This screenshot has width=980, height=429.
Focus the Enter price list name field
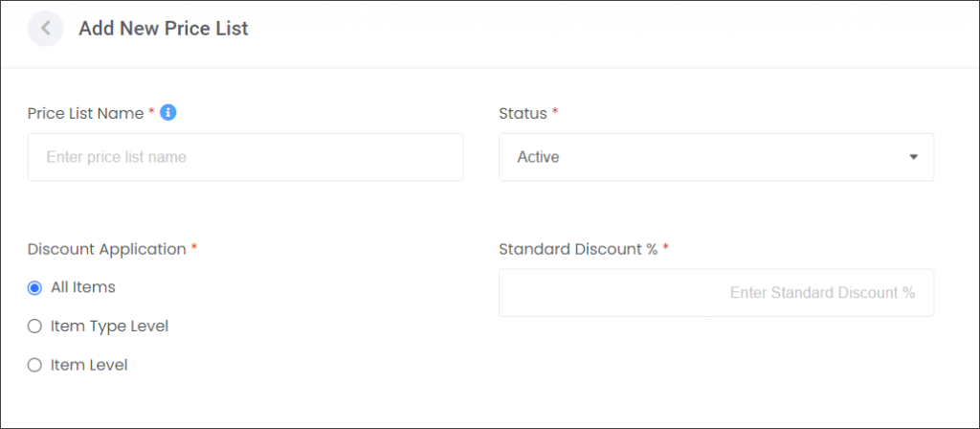pyautogui.click(x=245, y=157)
